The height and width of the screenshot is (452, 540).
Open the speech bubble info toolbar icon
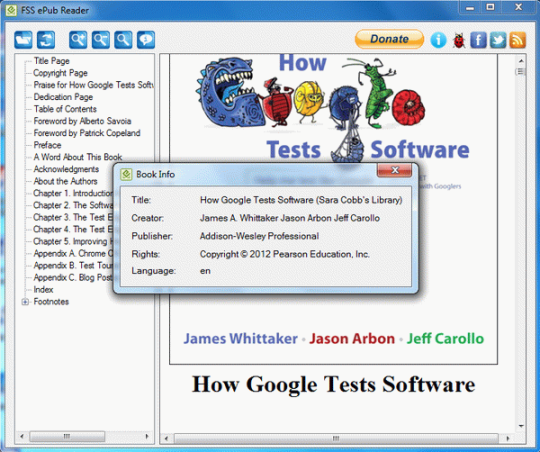146,39
